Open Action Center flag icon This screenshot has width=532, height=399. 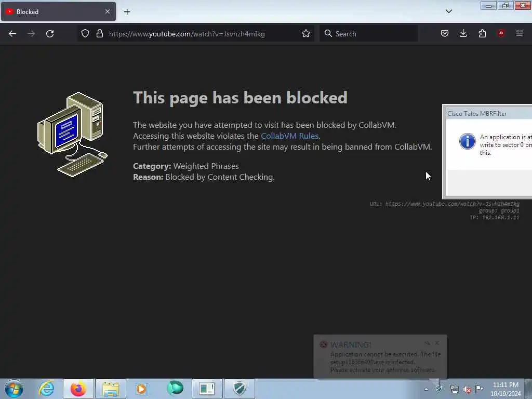pyautogui.click(x=479, y=389)
